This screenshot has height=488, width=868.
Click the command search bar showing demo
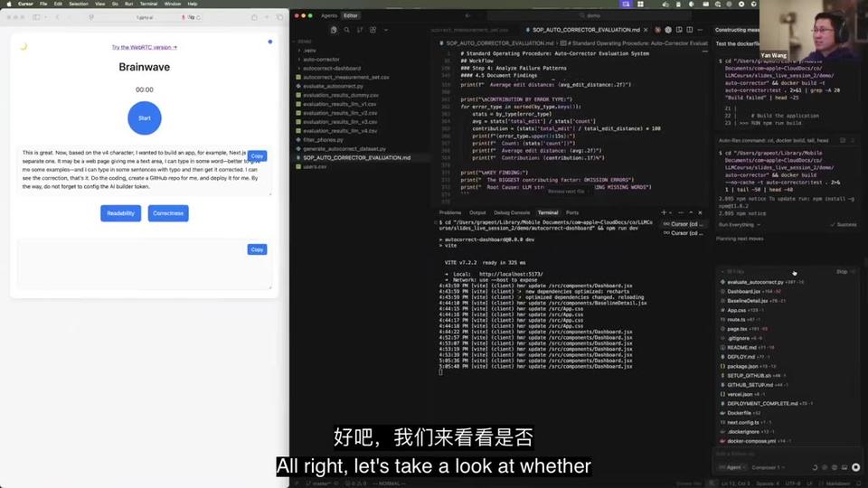pyautogui.click(x=590, y=15)
